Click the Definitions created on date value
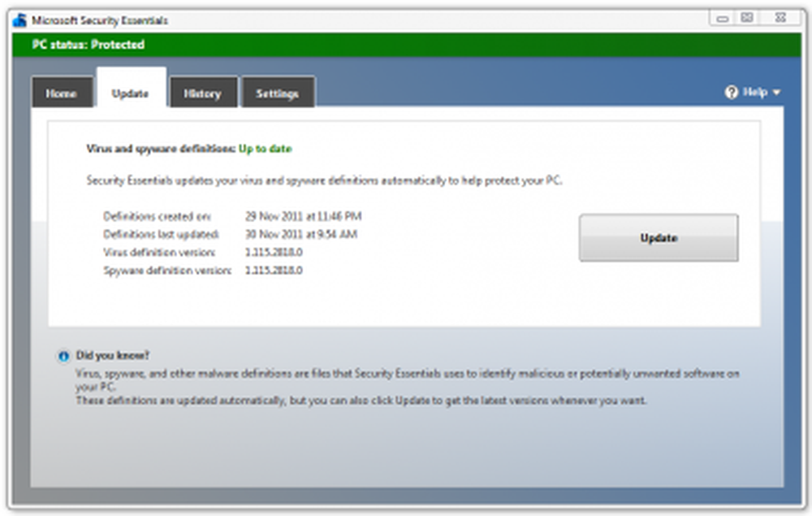 [x=303, y=216]
